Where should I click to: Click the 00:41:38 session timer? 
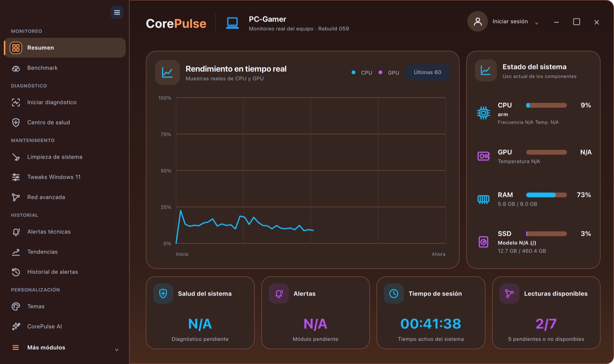click(x=431, y=324)
